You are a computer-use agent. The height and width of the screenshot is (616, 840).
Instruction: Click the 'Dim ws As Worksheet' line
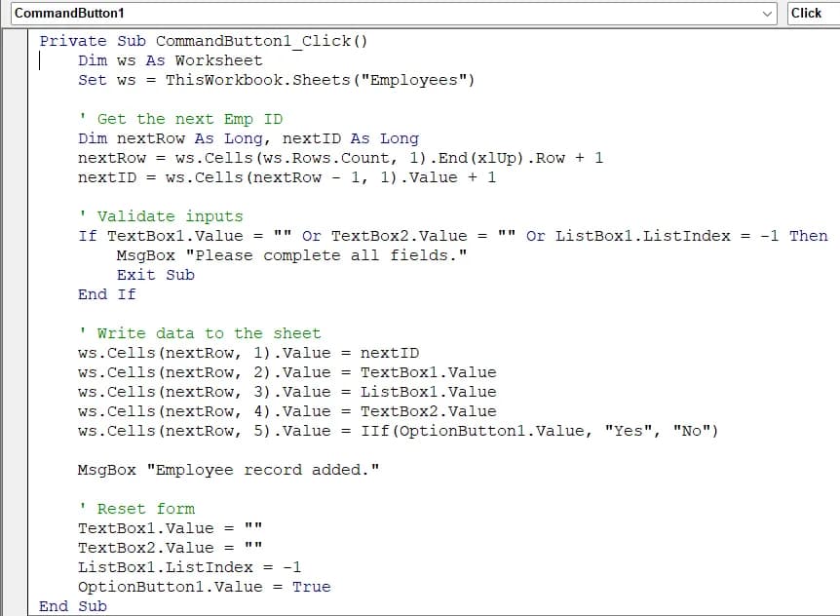pos(170,60)
